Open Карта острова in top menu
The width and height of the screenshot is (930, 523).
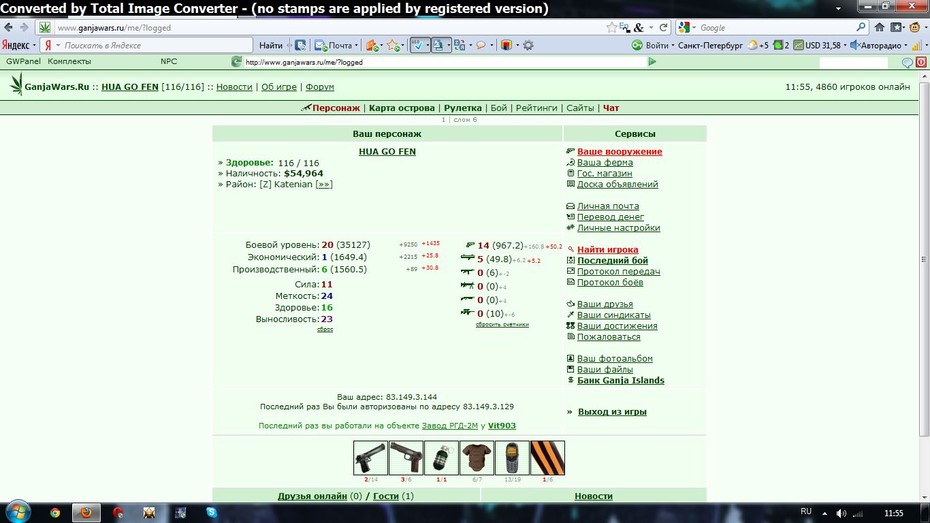coord(402,108)
